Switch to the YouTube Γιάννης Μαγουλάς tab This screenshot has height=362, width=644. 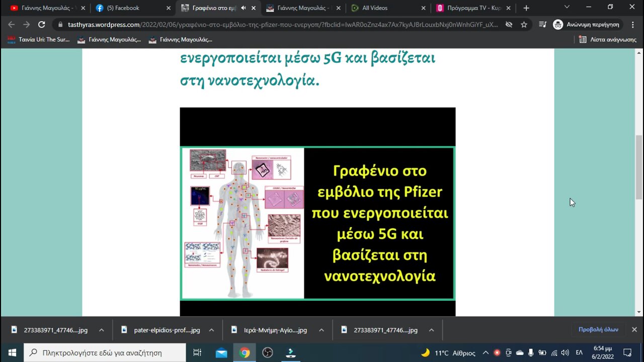pos(48,8)
